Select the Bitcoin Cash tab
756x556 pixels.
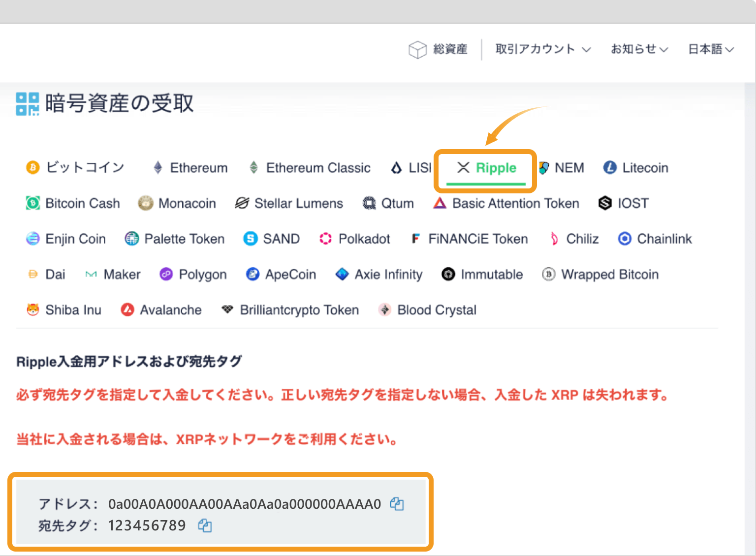pos(73,203)
